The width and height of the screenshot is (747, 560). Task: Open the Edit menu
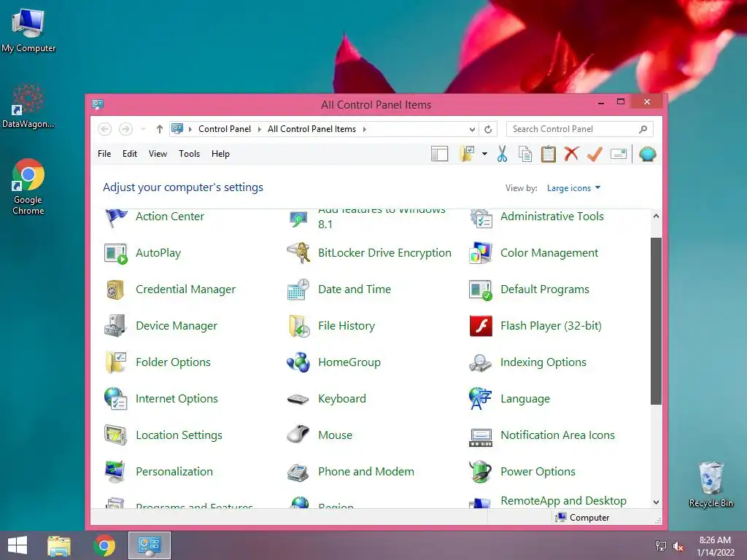[130, 154]
